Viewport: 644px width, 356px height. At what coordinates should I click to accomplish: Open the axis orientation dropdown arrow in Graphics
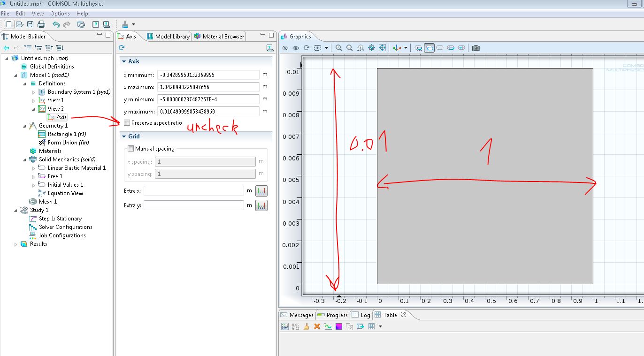tap(406, 48)
